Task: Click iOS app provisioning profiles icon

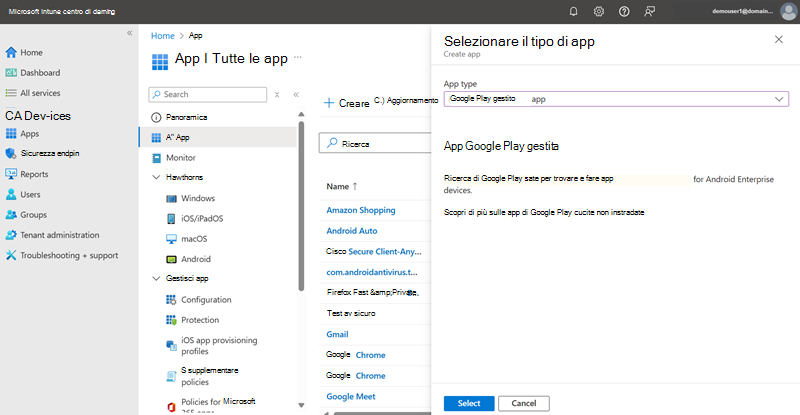Action: click(171, 346)
